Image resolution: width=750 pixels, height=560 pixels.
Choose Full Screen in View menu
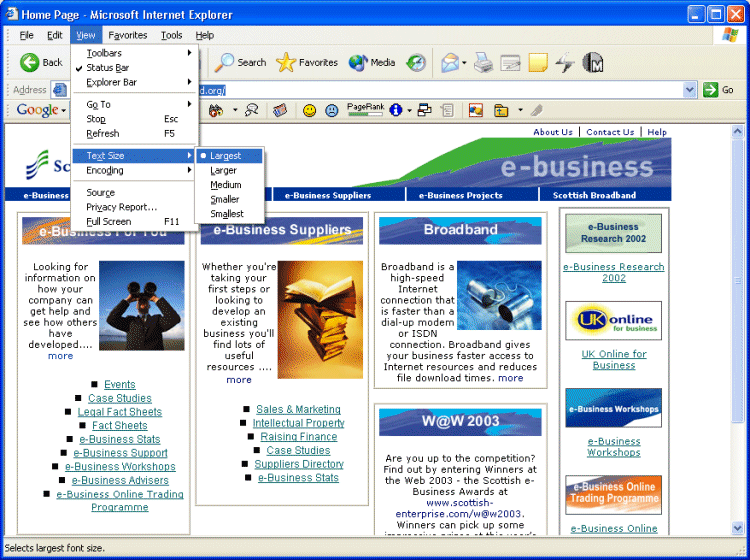(134, 221)
